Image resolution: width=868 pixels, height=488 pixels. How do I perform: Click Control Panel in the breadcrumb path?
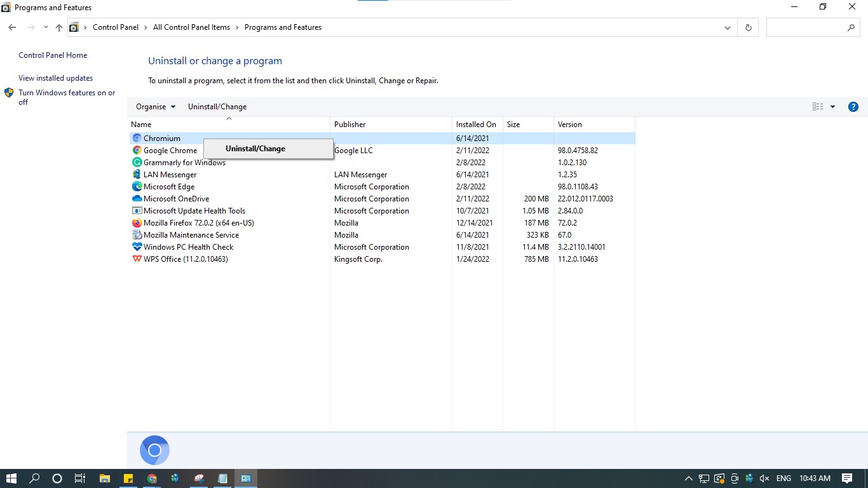[116, 27]
